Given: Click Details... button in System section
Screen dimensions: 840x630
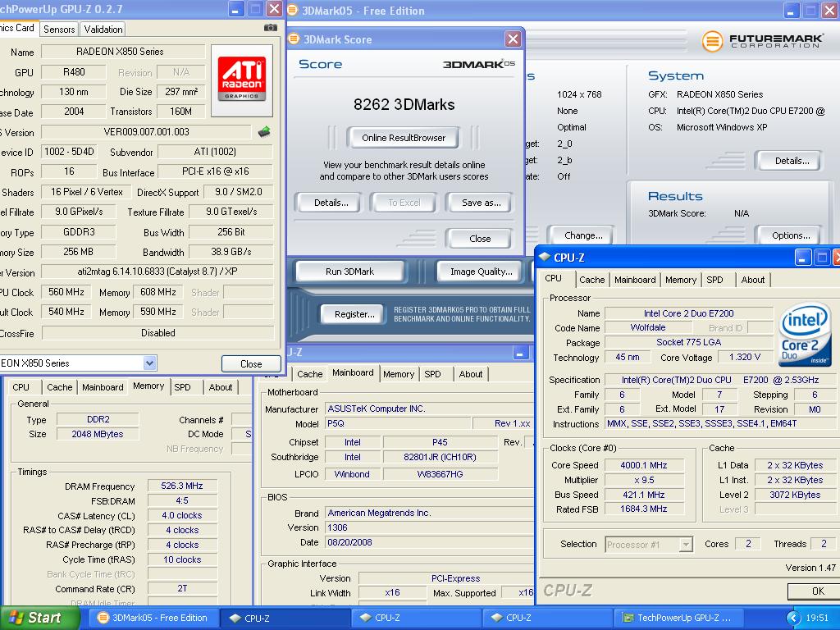Looking at the screenshot, I should [x=791, y=161].
